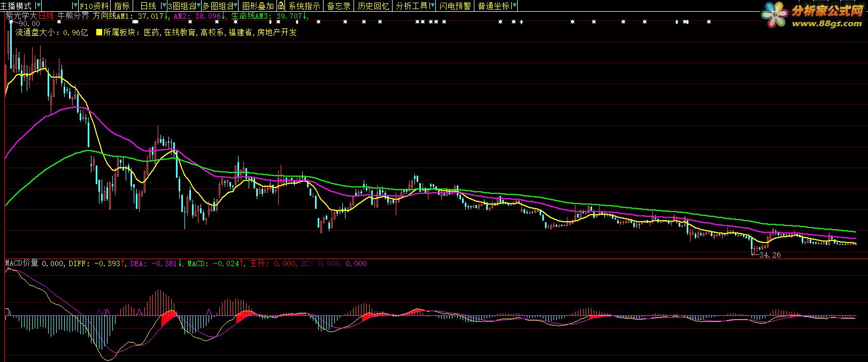Open the 指标 indicators menu
This screenshot has height=362, width=868.
tap(122, 6)
